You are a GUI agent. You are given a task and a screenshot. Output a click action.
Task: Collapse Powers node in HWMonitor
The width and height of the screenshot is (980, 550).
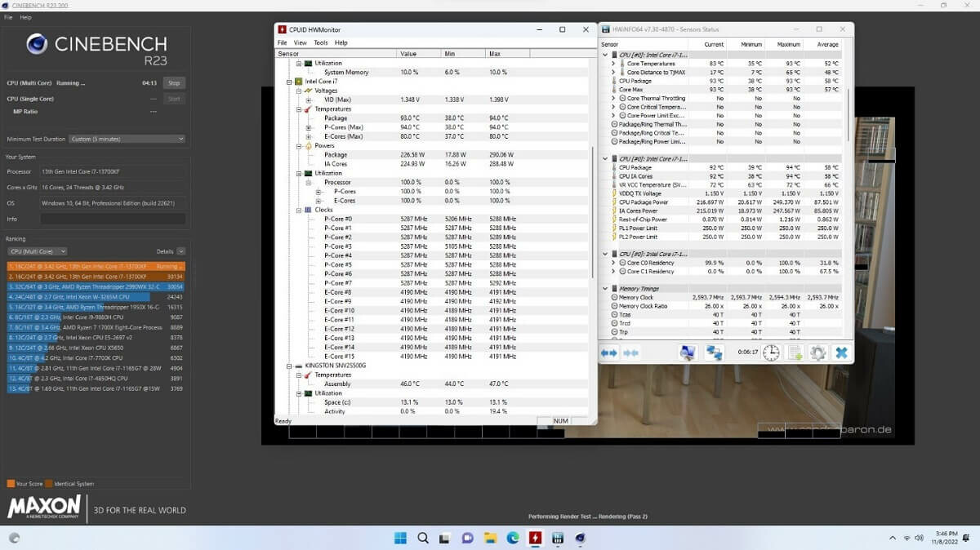click(298, 145)
